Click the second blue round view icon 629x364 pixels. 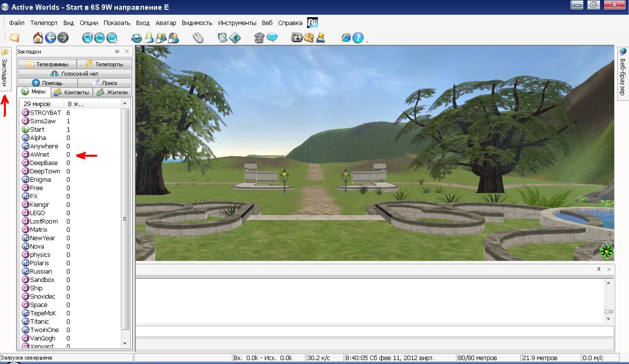pos(100,37)
